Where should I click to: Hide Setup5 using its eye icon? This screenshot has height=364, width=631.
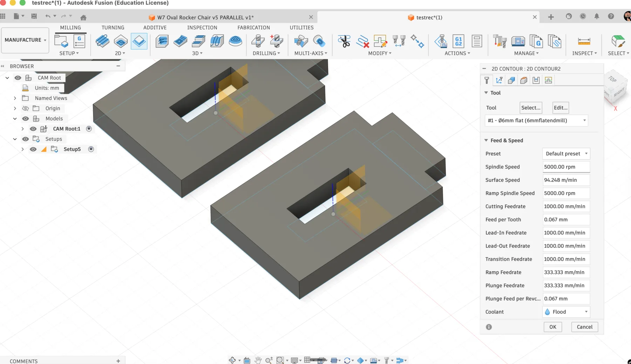coord(33,149)
